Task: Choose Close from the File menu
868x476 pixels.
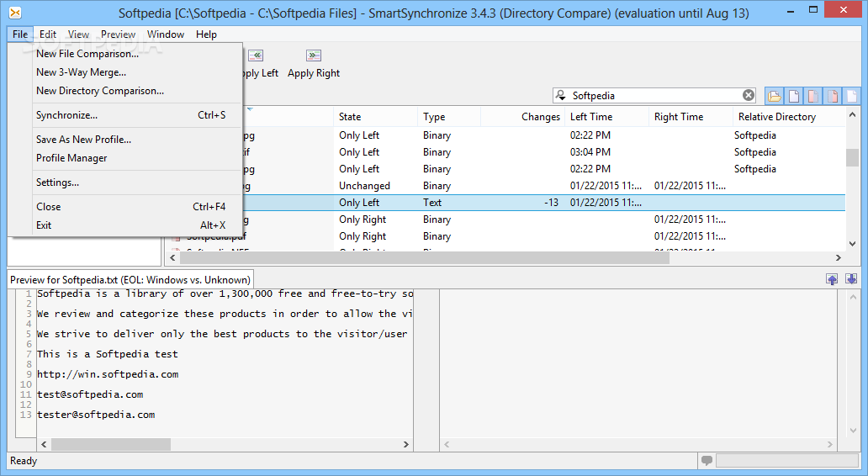Action: [x=125, y=206]
